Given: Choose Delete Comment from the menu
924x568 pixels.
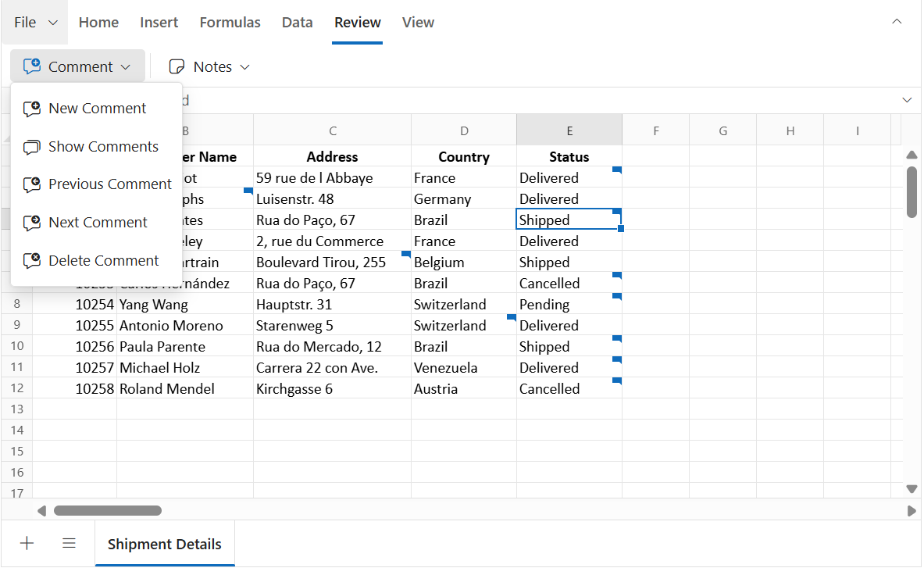Looking at the screenshot, I should click(97, 260).
